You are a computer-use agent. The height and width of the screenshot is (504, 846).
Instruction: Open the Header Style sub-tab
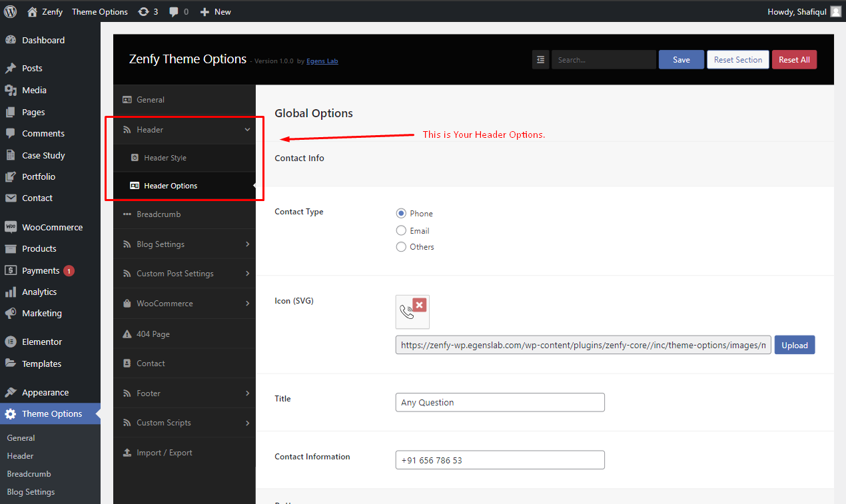(185, 158)
